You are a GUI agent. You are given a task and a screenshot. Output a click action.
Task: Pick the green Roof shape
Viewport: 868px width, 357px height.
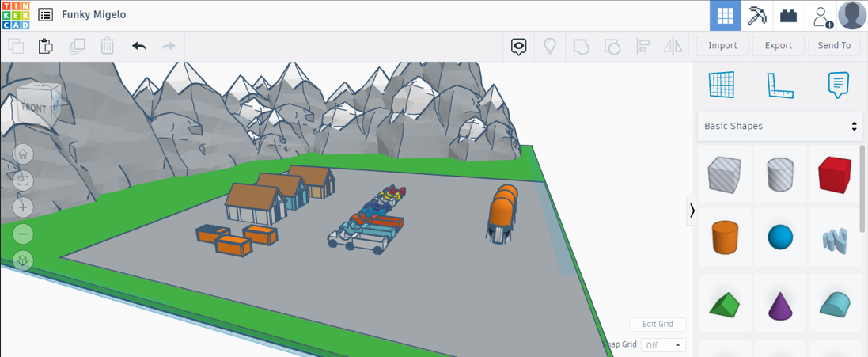pyautogui.click(x=723, y=305)
